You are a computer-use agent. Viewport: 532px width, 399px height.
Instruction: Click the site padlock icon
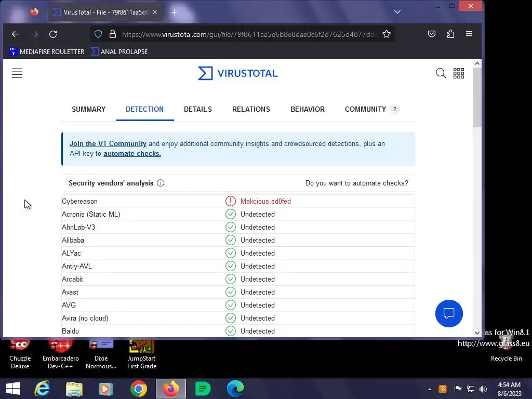pyautogui.click(x=113, y=34)
